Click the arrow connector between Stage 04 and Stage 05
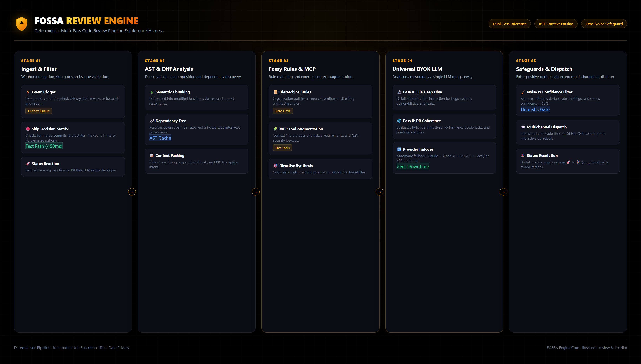The width and height of the screenshot is (641, 364). click(503, 192)
